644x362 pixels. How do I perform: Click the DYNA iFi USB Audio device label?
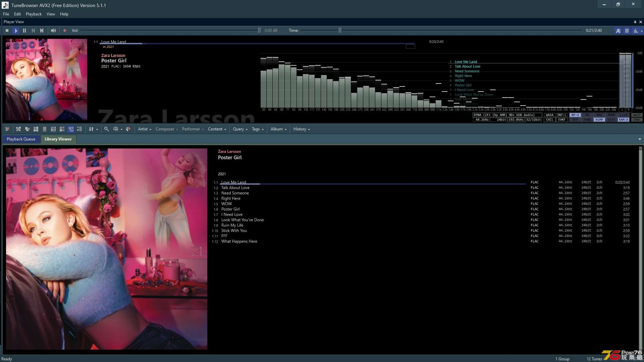(x=507, y=115)
